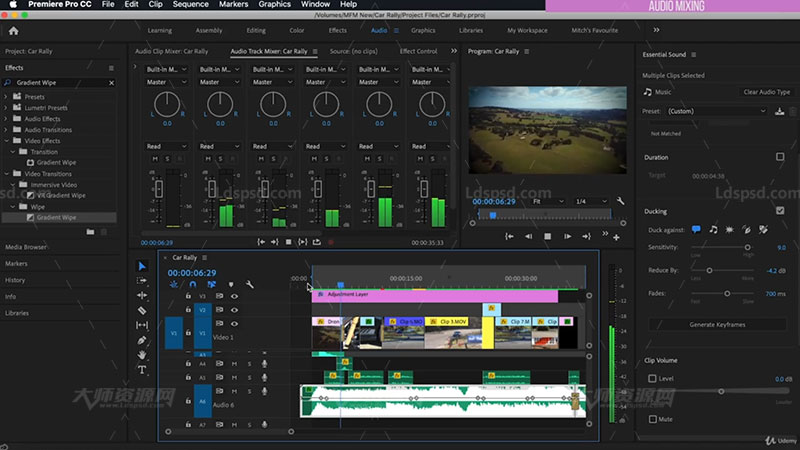Screen dimensions: 800x450
Task: Select the Slip tool
Action: tap(142, 325)
